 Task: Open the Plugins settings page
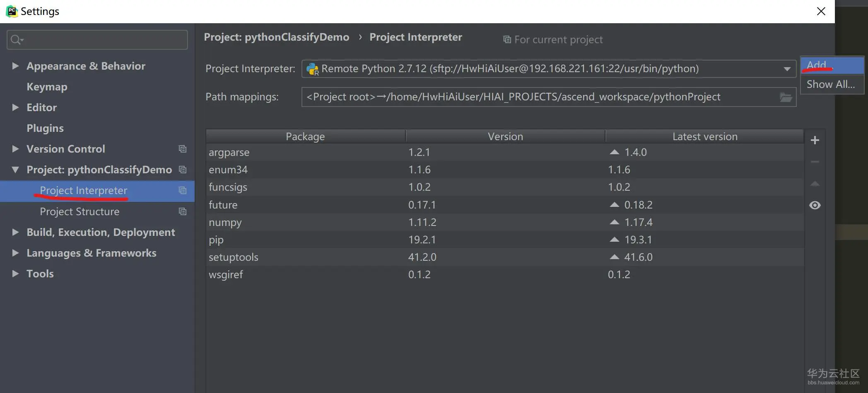pos(45,128)
